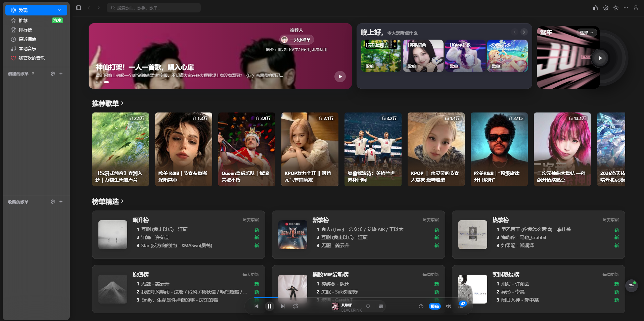The width and height of the screenshot is (644, 321).
Task: Go forward with the right arrow
Action: 99,8
